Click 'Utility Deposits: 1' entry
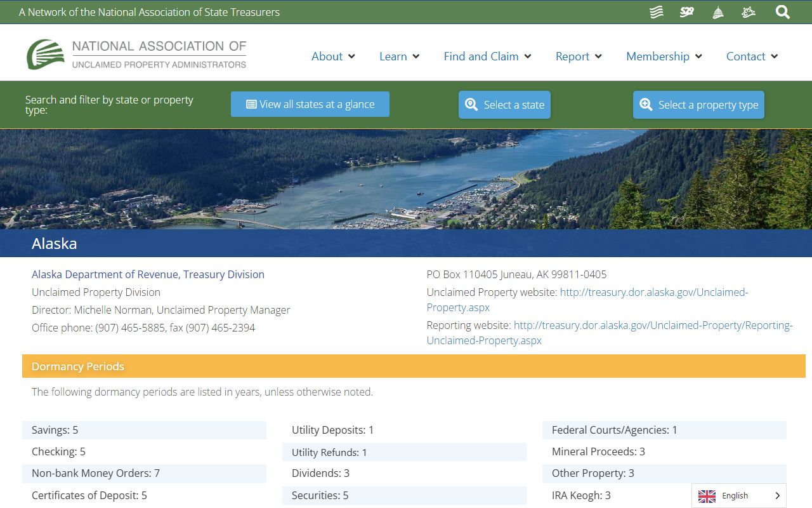 pos(404,430)
